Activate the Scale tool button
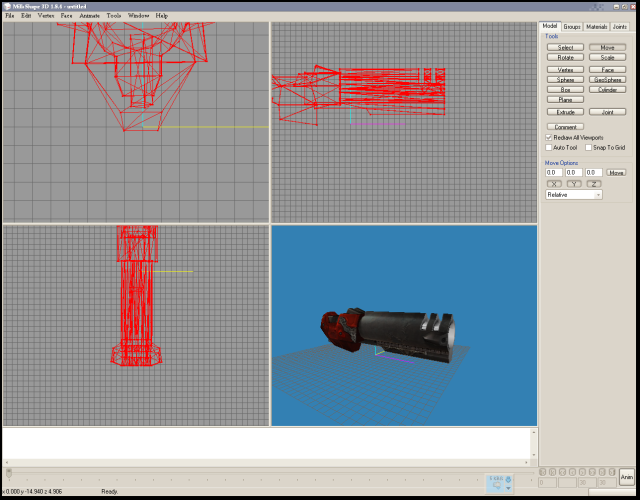 607,58
